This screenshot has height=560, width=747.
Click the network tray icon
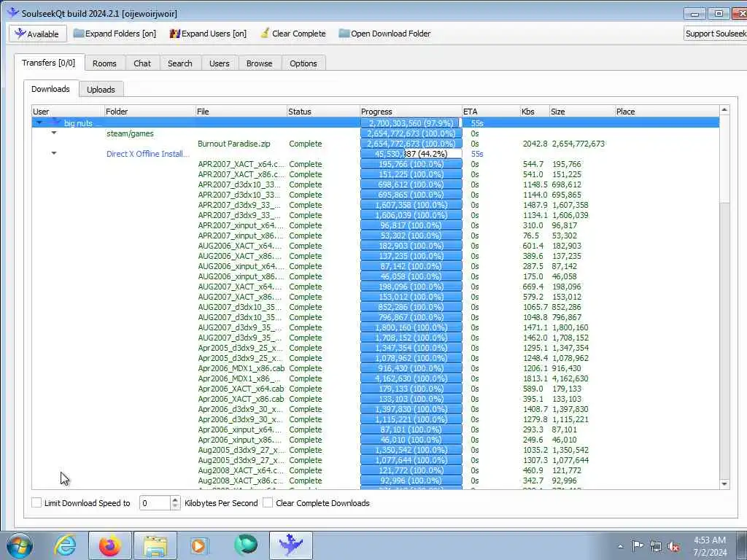(656, 546)
